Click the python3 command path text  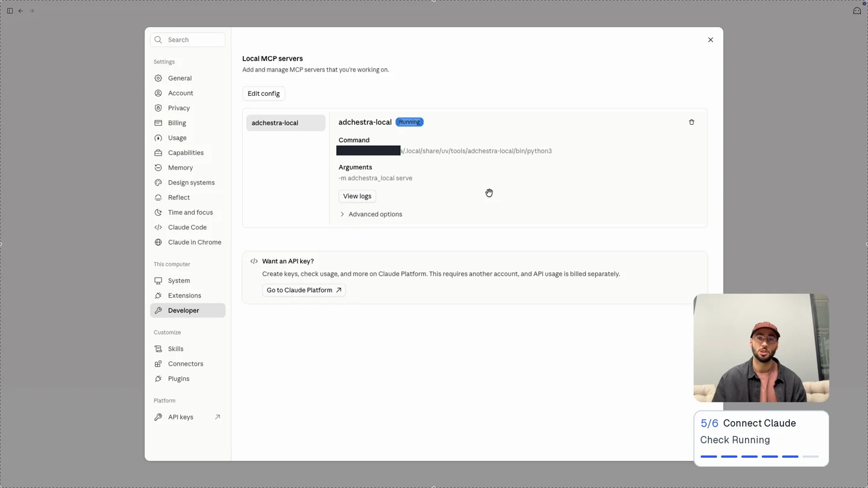pyautogui.click(x=476, y=151)
